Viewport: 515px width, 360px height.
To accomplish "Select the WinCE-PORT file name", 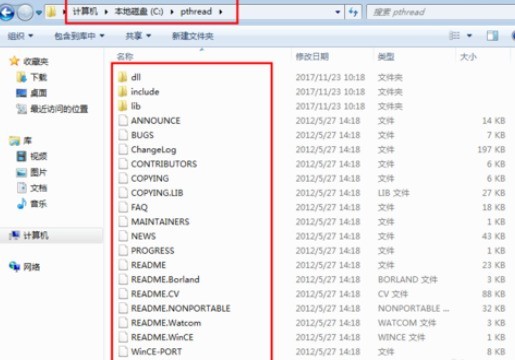I will (x=156, y=351).
